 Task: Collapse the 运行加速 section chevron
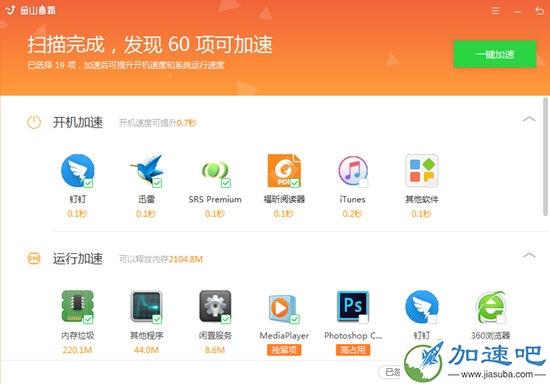pos(529,255)
